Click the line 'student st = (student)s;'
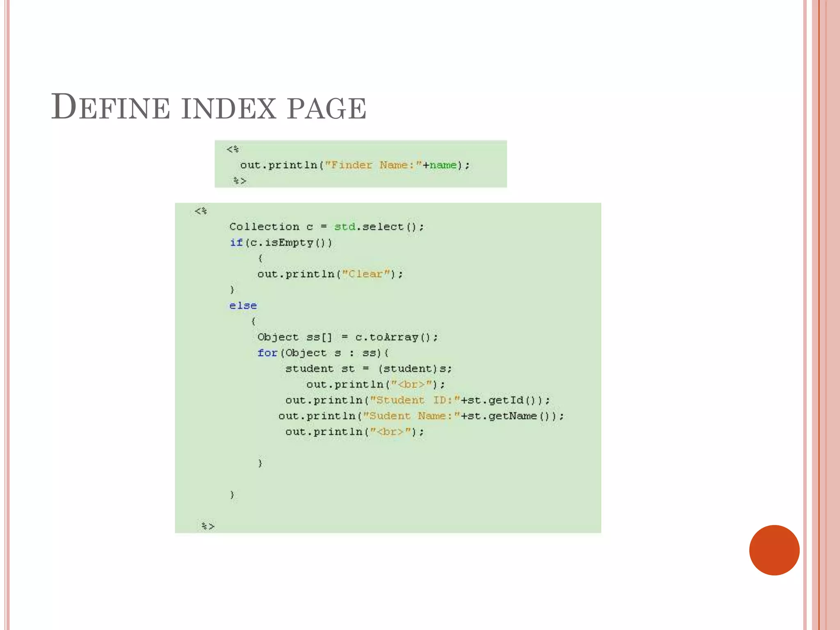The image size is (840, 630). 368,369
